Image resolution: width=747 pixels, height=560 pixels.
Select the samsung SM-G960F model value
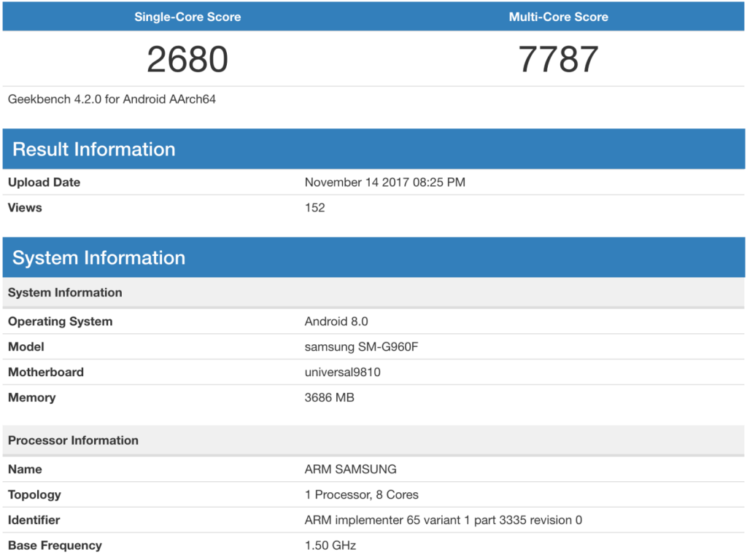tap(361, 346)
